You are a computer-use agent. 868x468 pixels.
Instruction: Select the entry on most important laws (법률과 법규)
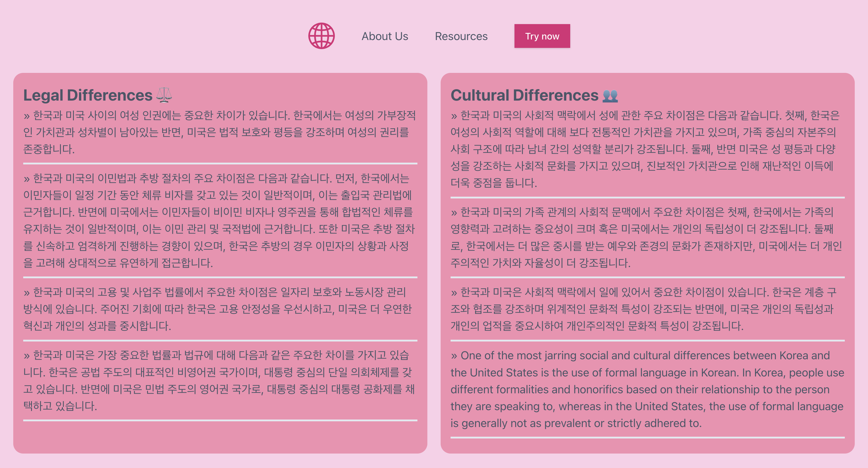pyautogui.click(x=220, y=380)
